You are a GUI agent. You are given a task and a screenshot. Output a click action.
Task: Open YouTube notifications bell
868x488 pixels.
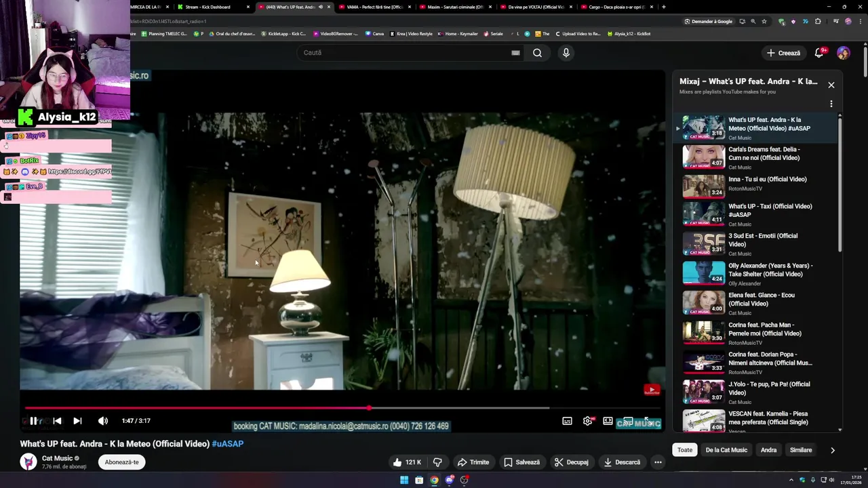pyautogui.click(x=819, y=53)
